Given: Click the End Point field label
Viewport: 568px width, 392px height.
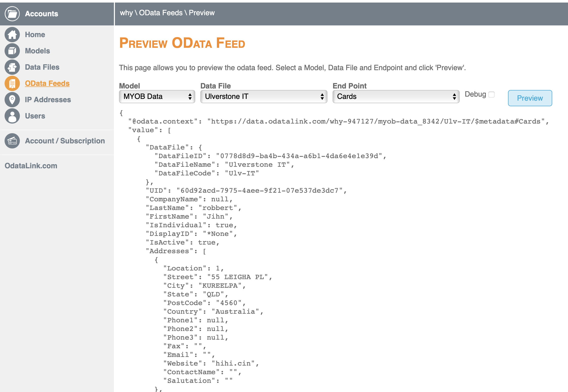Looking at the screenshot, I should (350, 86).
